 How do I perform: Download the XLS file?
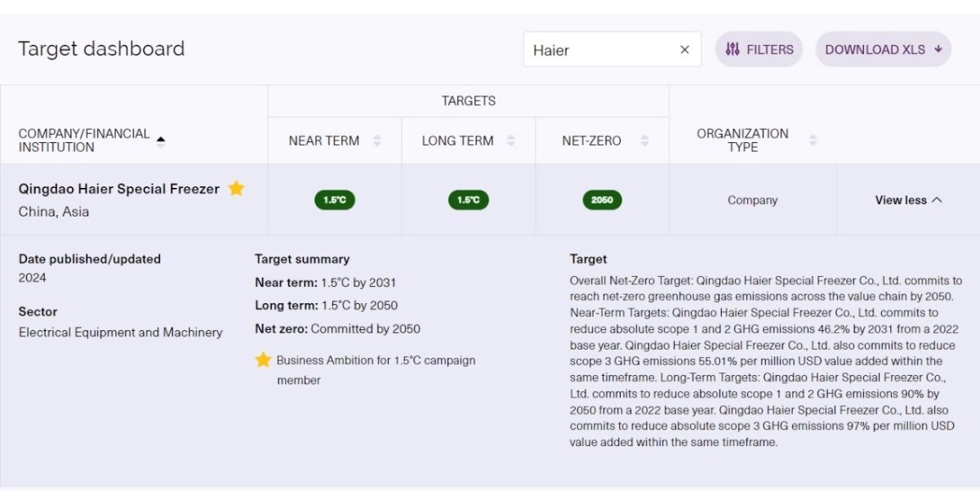click(x=883, y=50)
